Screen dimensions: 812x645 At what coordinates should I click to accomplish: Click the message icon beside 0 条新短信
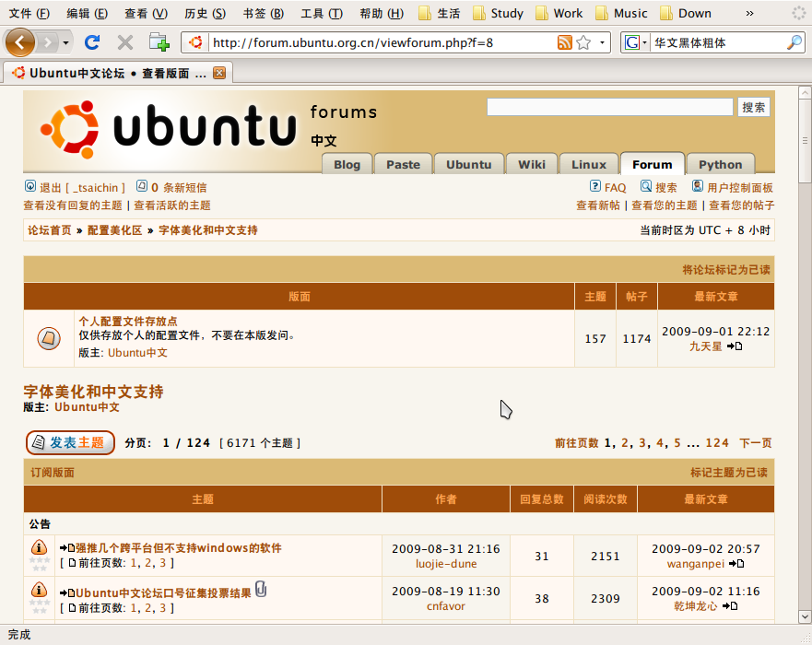(x=142, y=186)
